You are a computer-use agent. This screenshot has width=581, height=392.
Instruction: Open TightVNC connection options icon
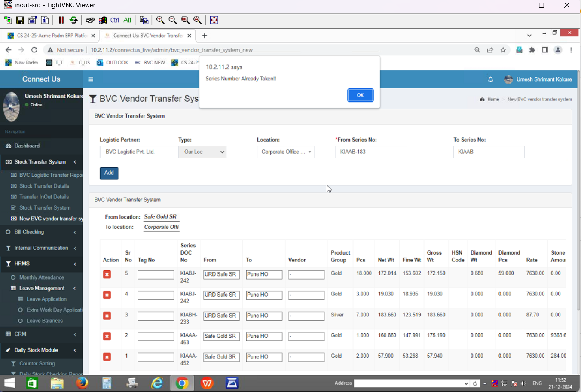[32, 20]
